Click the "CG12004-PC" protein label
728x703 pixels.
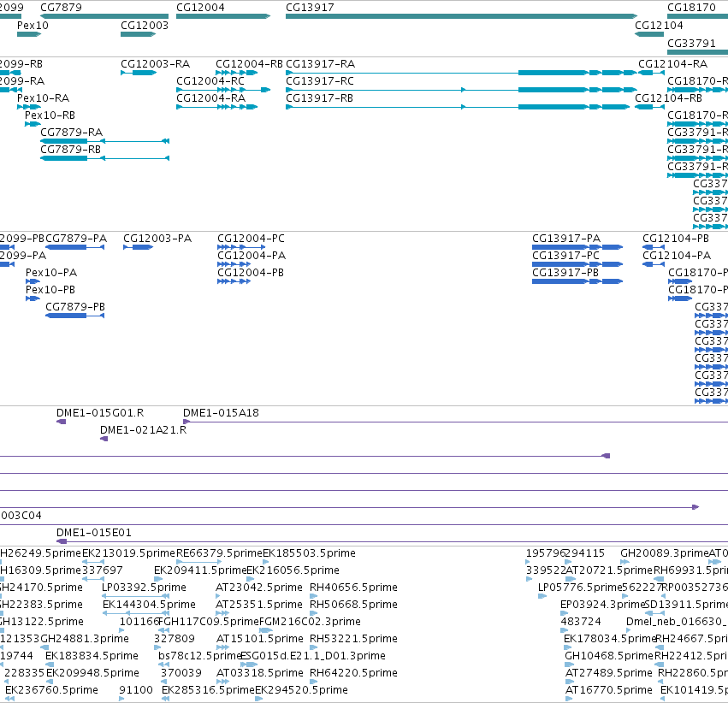(251, 238)
